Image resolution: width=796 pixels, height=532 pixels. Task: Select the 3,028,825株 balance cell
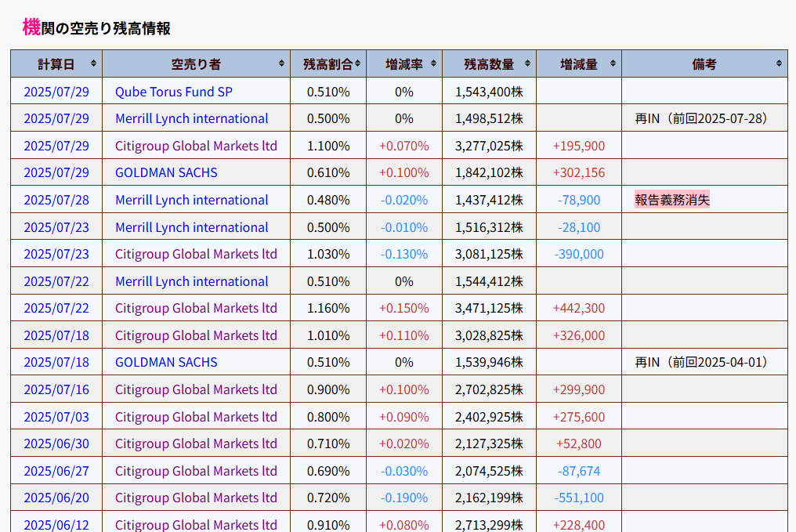[x=489, y=335]
